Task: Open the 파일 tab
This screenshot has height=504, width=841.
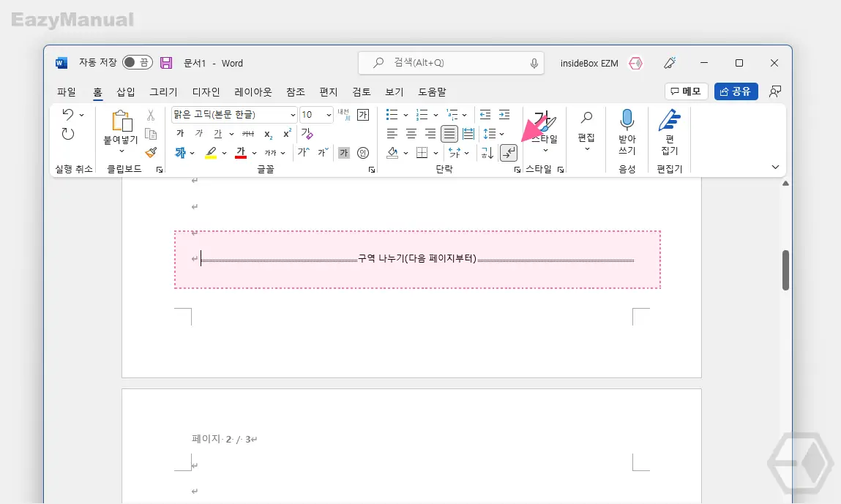Action: tap(67, 91)
